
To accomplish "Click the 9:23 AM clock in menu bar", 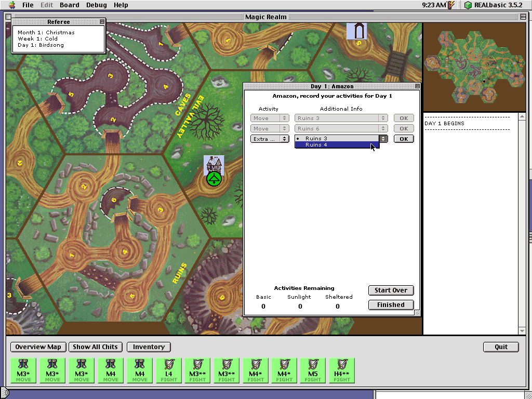I will [434, 5].
